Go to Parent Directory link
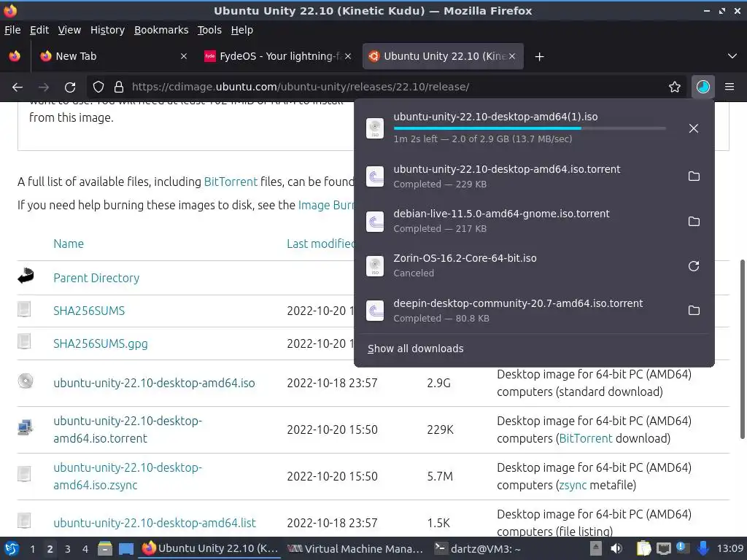Screen dimensions: 747x560 point(96,278)
